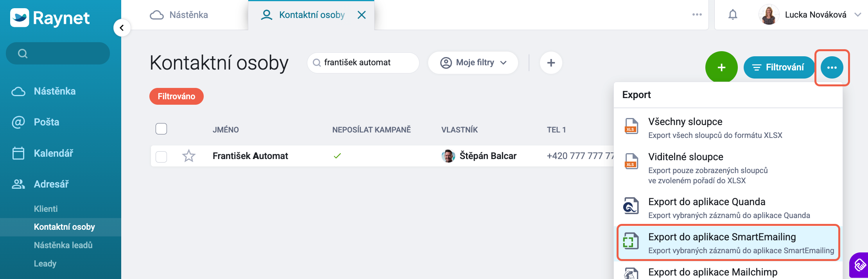Close the Kontaktní osoby tab
Screen dimensions: 868x279
(x=362, y=15)
